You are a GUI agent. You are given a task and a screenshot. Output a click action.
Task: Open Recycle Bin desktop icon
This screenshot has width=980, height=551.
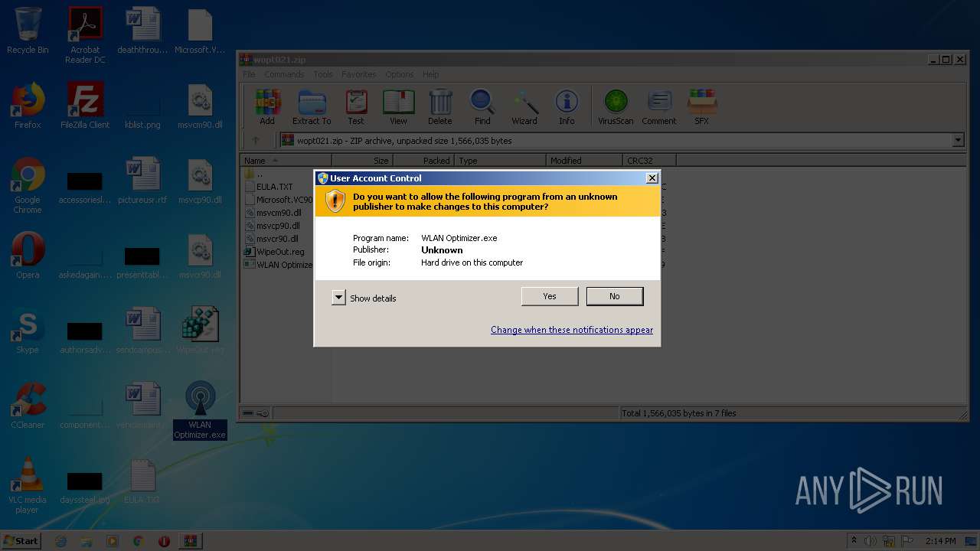28,31
